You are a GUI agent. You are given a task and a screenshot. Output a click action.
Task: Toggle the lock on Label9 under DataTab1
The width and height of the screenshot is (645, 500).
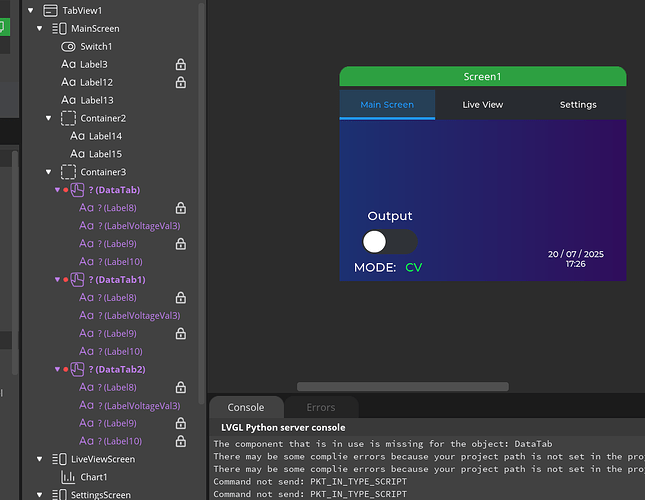click(x=181, y=333)
